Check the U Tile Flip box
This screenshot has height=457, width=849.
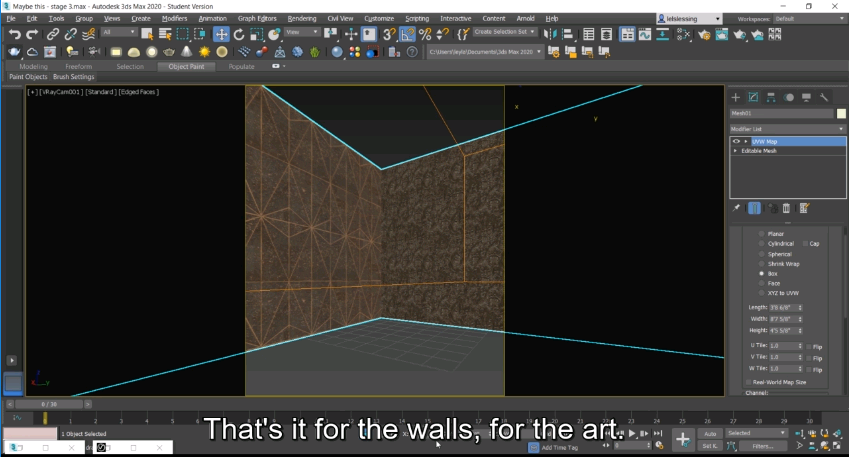pos(809,347)
